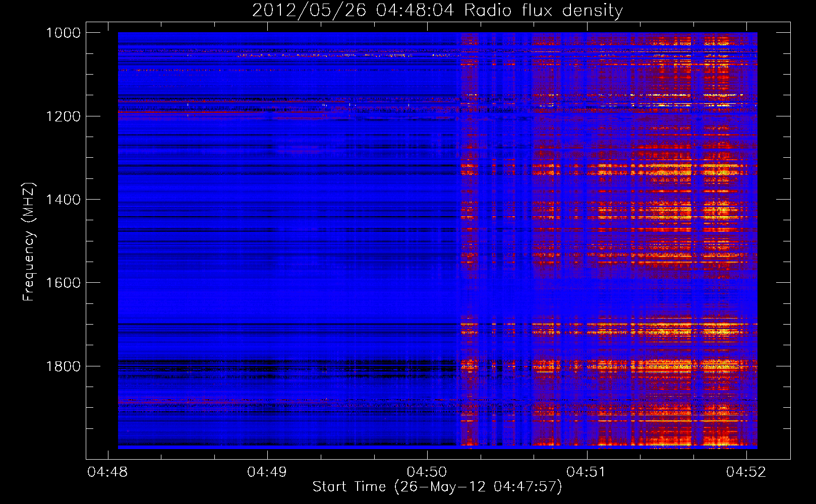Select the 1200 frequency tick label
This screenshot has height=504, width=816.
[x=63, y=116]
